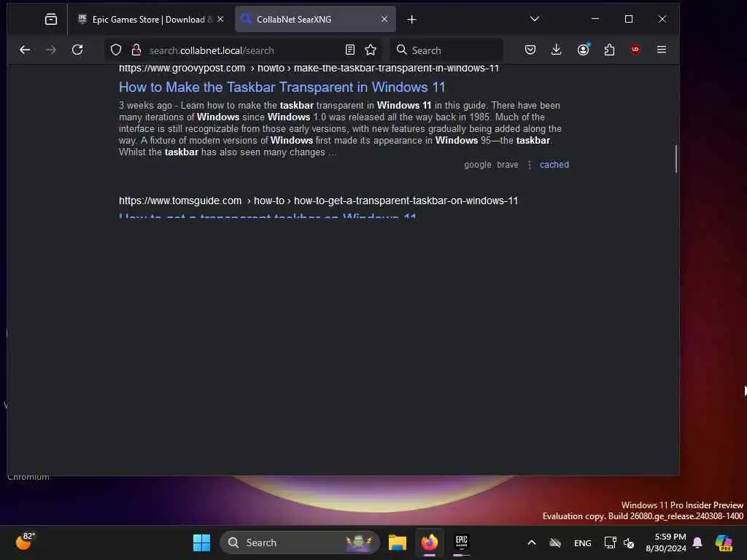
Task: Open Firefox View tab overview icon
Action: [x=51, y=20]
